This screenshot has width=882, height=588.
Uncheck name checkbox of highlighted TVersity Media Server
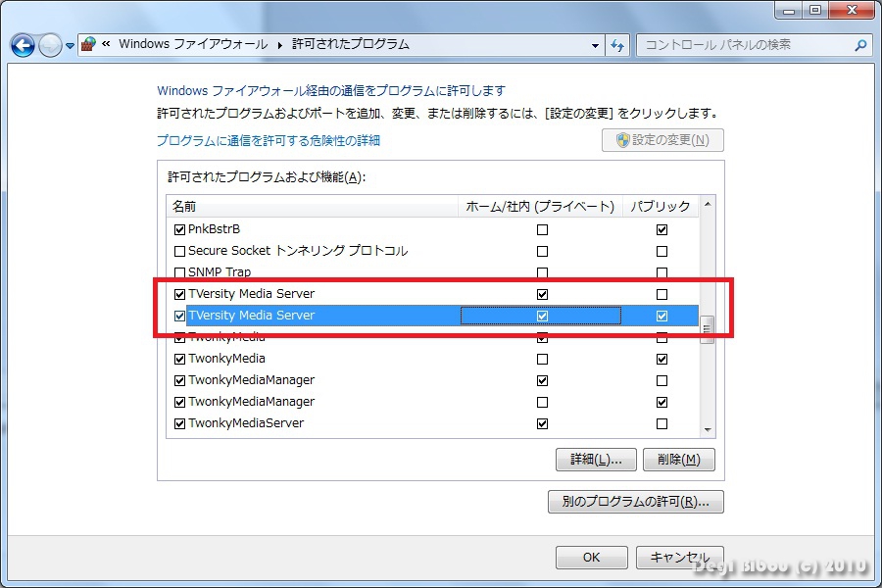pyautogui.click(x=179, y=316)
